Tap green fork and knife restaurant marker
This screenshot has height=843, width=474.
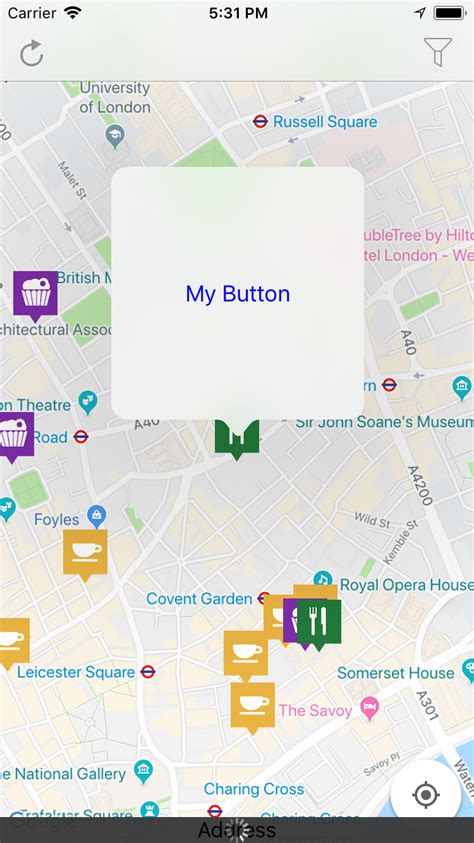pos(319,624)
